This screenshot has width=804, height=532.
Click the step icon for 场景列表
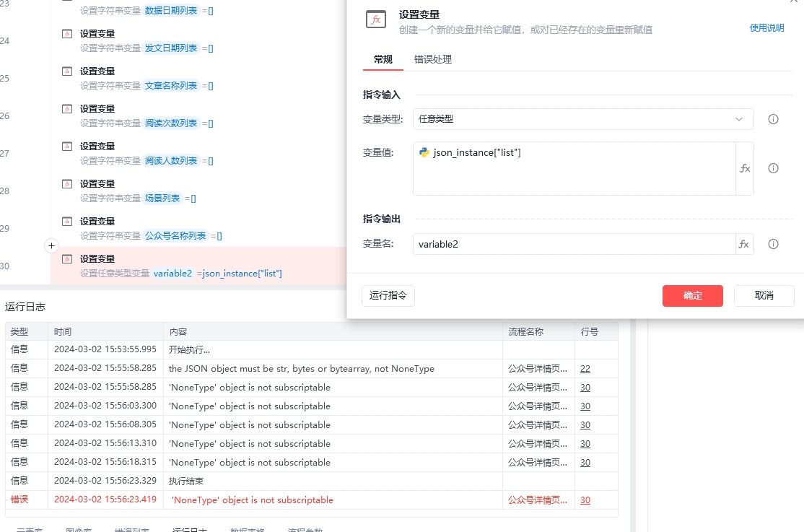pos(67,183)
